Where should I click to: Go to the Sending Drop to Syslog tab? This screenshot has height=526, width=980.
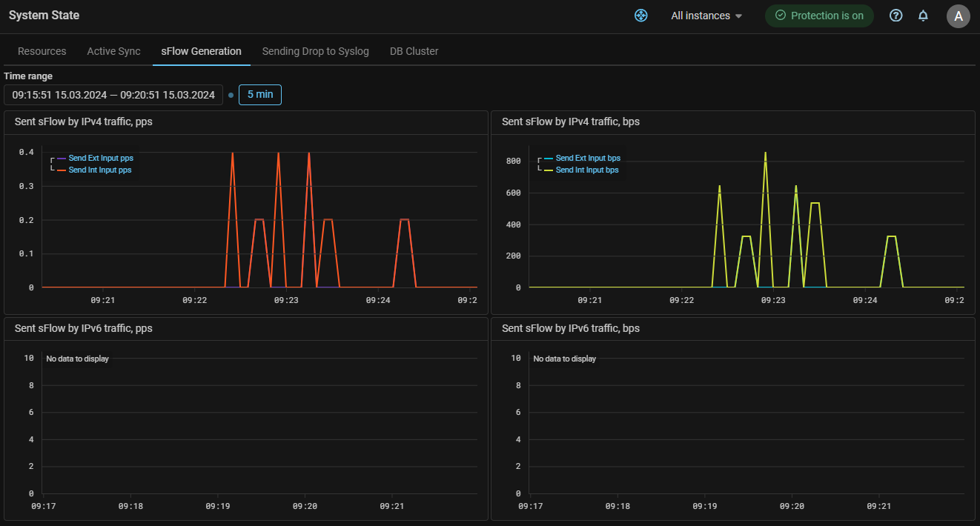pyautogui.click(x=315, y=51)
